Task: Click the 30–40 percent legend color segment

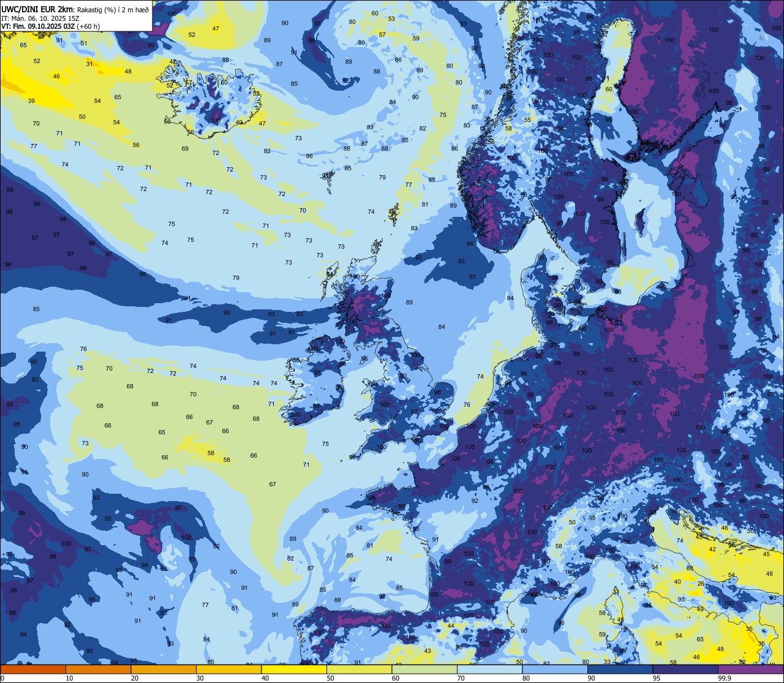Action: pos(228,669)
